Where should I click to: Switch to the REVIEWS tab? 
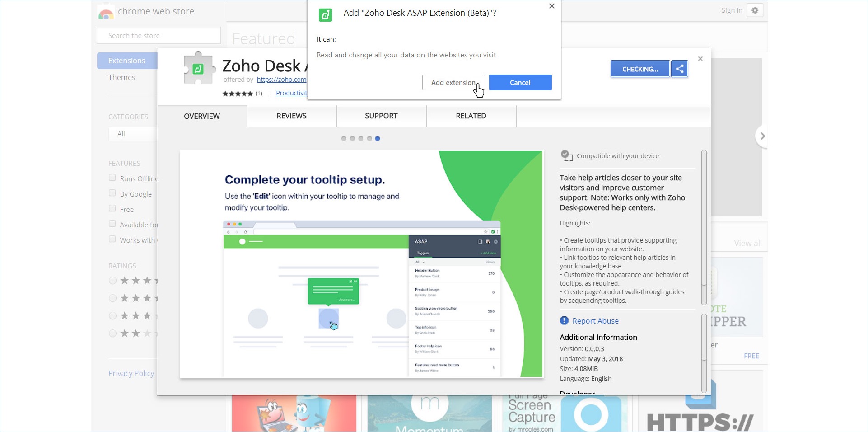[x=291, y=116]
